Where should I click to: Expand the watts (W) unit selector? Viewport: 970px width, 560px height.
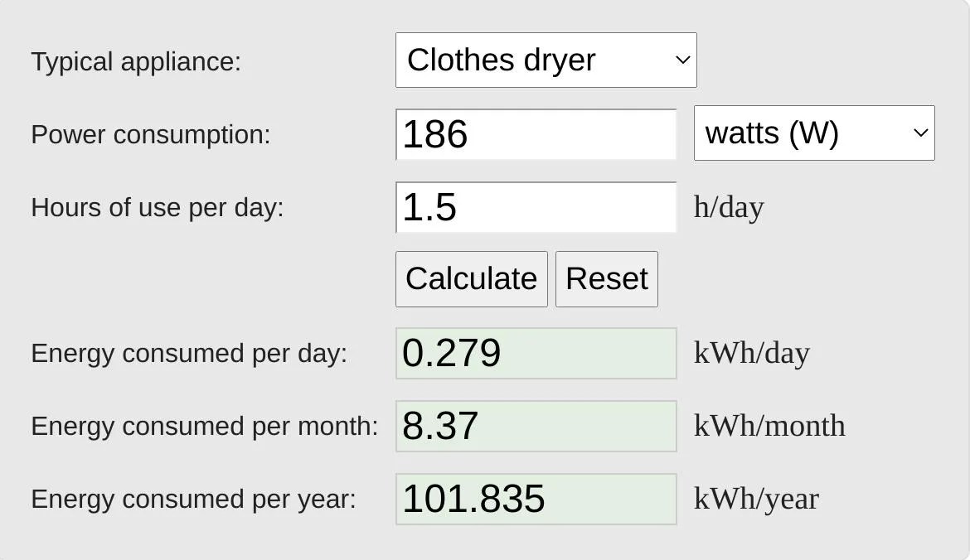coord(814,133)
